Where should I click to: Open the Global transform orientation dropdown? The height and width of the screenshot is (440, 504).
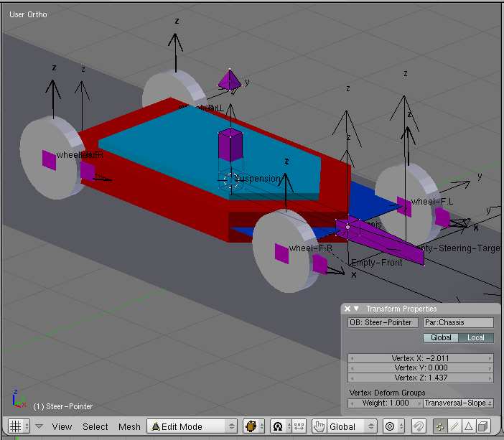[x=352, y=426]
